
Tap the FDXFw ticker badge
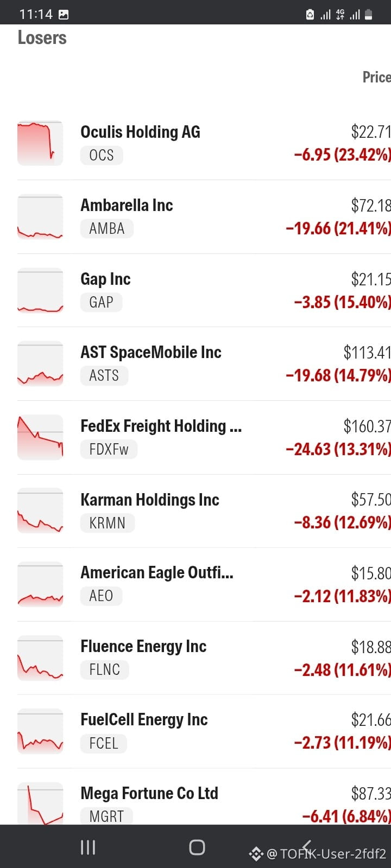click(x=109, y=450)
